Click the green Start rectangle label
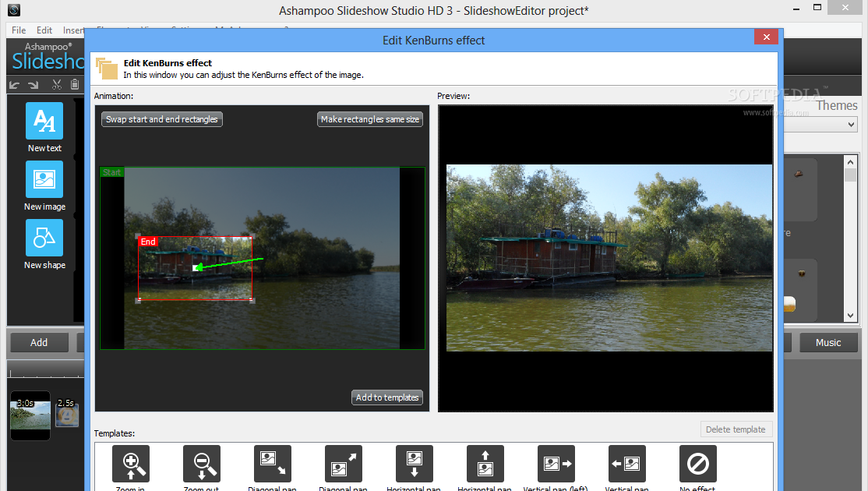 coord(112,173)
